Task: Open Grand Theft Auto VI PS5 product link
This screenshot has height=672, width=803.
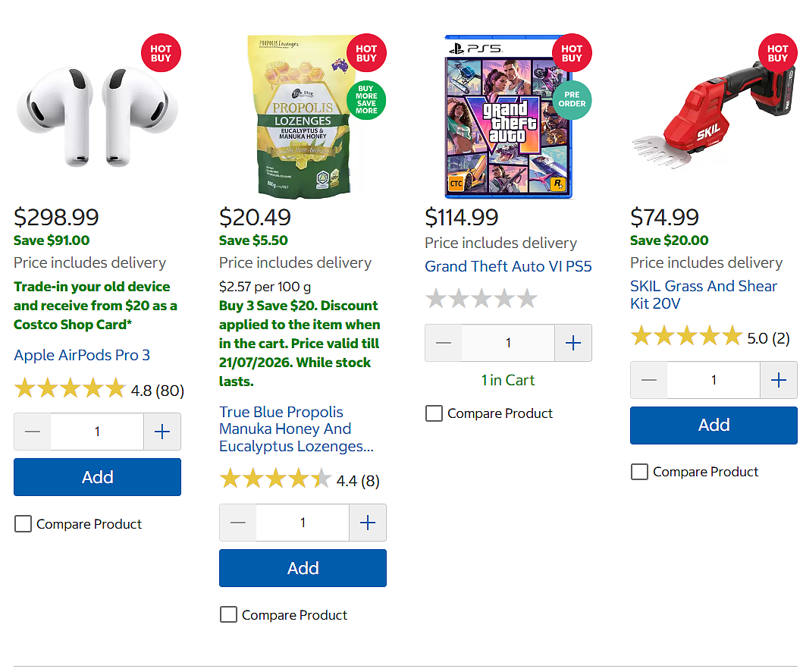Action: tap(508, 266)
